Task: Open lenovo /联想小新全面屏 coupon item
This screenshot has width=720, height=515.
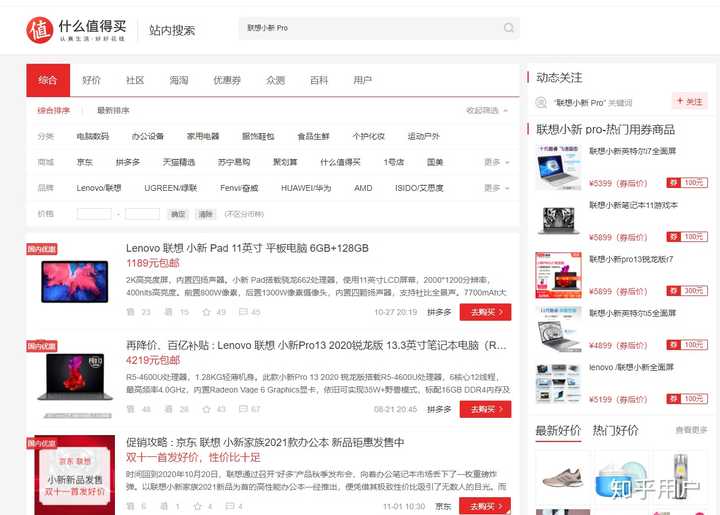Action: (631, 367)
